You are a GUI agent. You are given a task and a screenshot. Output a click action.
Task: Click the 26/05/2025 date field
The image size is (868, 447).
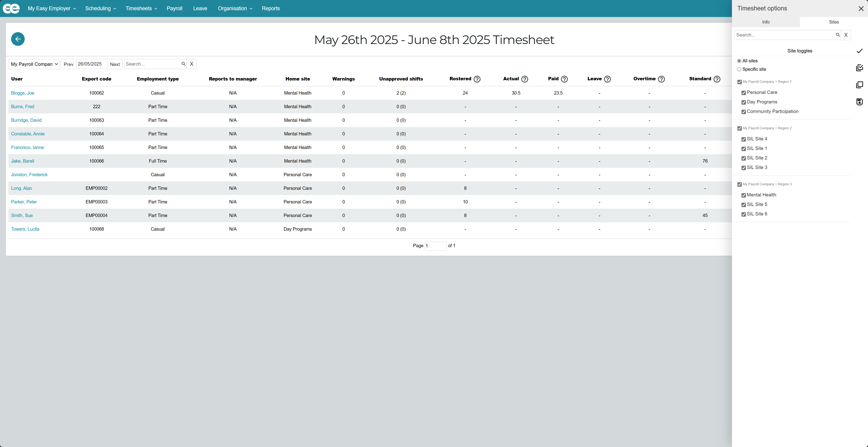click(92, 64)
